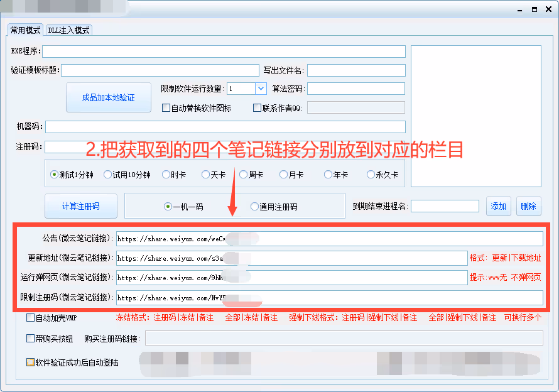Click the 添加 button

click(499, 206)
